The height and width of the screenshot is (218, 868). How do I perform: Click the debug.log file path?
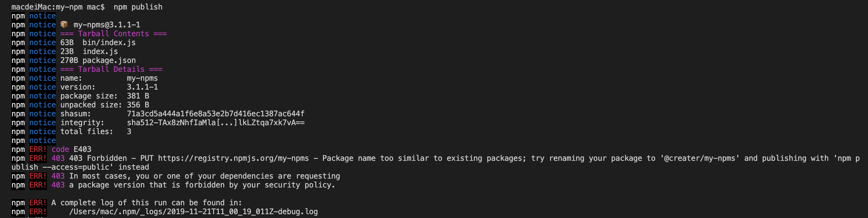click(x=194, y=212)
